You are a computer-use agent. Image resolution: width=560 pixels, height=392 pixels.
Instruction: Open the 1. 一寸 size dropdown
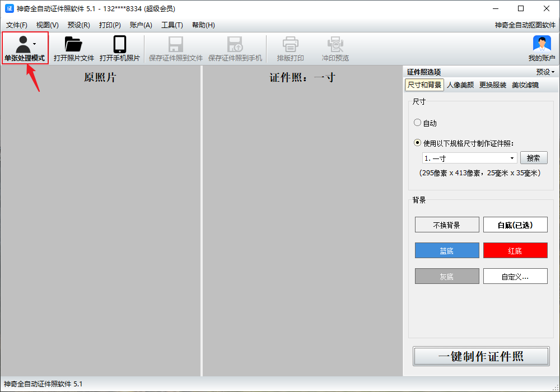(468, 158)
